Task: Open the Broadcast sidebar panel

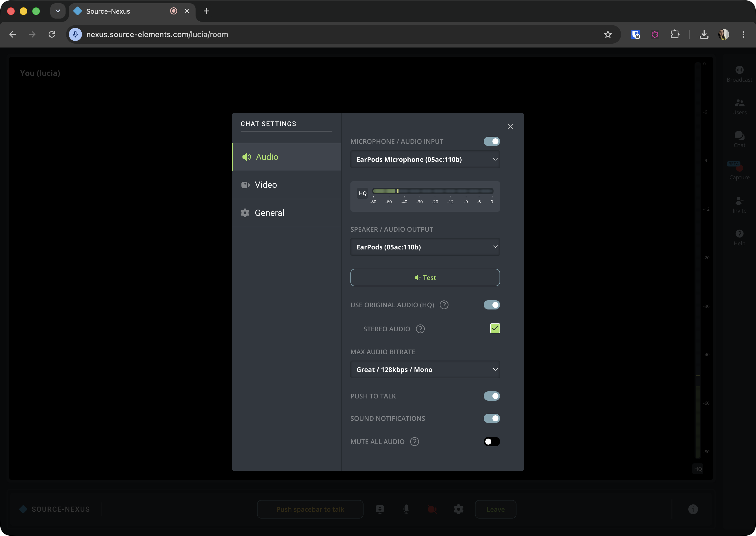Action: pyautogui.click(x=739, y=74)
